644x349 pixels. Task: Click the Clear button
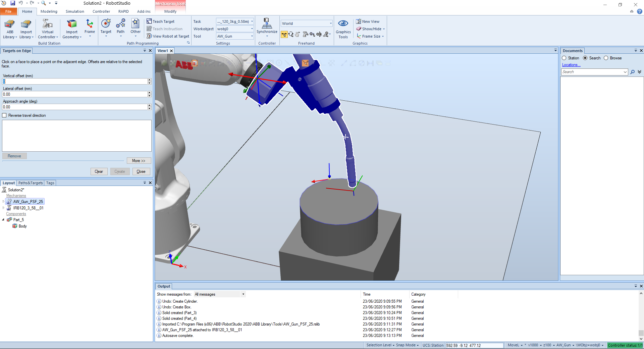pyautogui.click(x=99, y=171)
